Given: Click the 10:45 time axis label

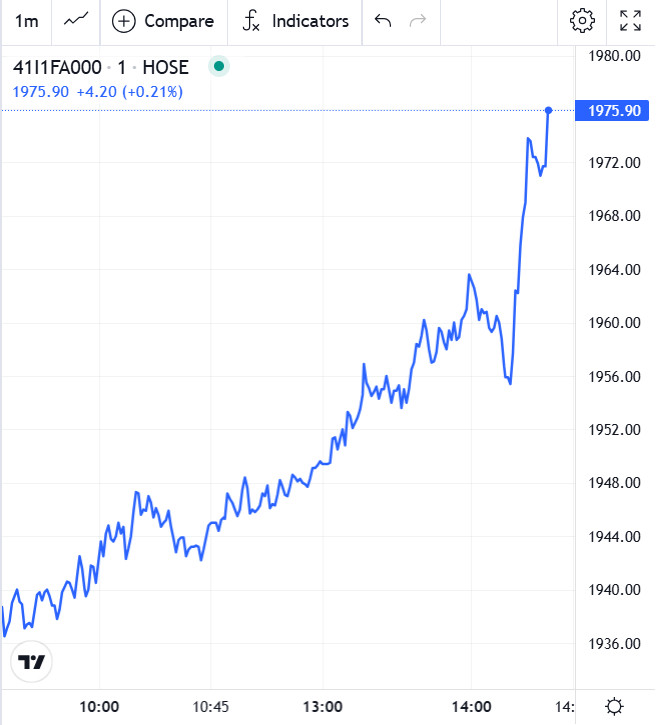Looking at the screenshot, I should point(211,706).
